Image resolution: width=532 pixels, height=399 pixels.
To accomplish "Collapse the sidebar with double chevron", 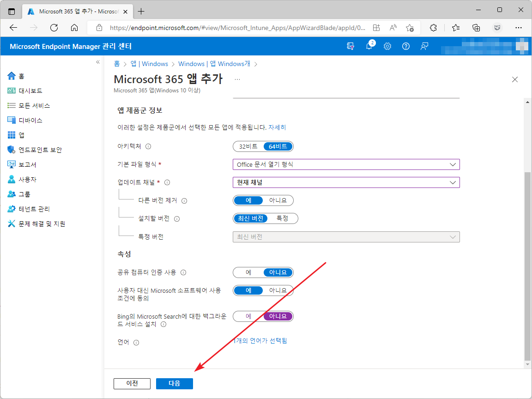I will pos(98,62).
